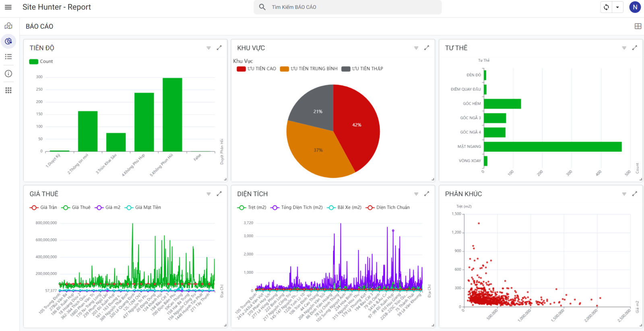The image size is (644, 331).
Task: Click the Count legend in TIẾN ĐỘ
Action: (41, 62)
